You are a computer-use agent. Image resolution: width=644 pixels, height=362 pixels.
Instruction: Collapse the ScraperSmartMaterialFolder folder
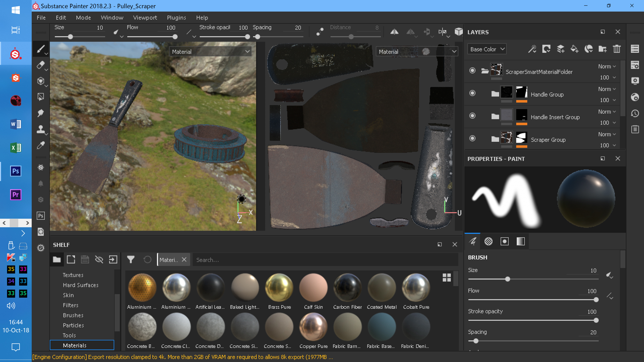tap(485, 71)
